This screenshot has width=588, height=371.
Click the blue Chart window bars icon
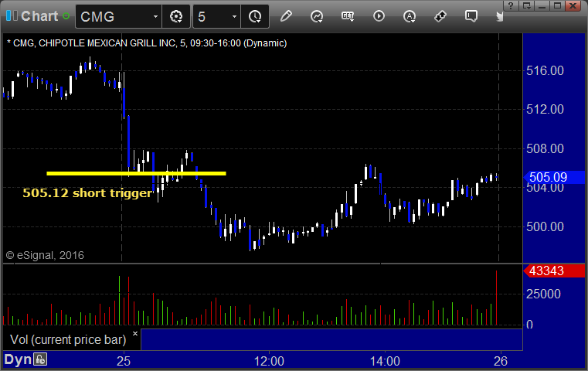click(x=12, y=15)
